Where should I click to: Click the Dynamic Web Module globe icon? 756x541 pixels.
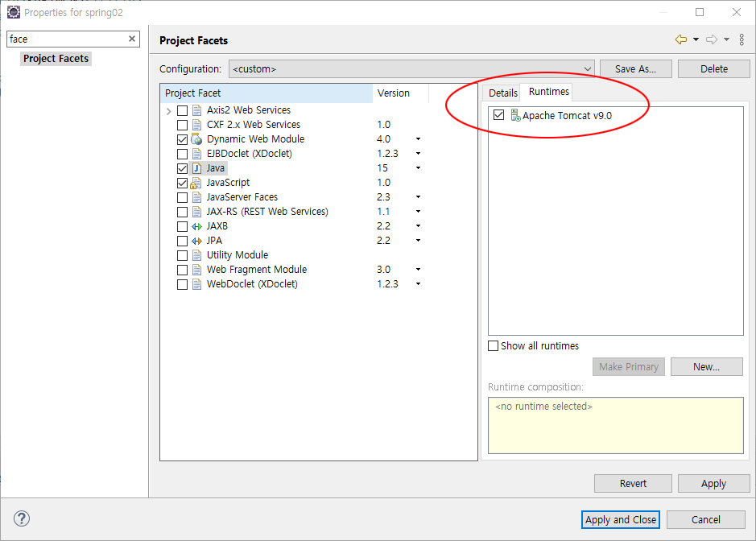coord(196,139)
